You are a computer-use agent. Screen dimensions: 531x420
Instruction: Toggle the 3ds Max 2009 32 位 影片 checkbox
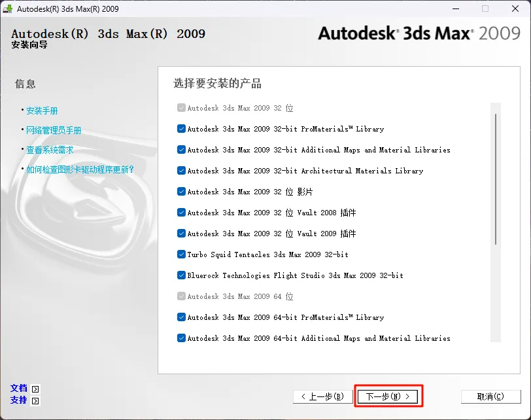[181, 192]
